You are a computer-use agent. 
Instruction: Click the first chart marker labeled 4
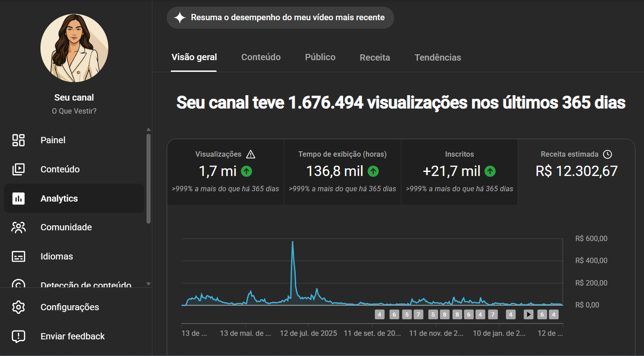coord(380,314)
